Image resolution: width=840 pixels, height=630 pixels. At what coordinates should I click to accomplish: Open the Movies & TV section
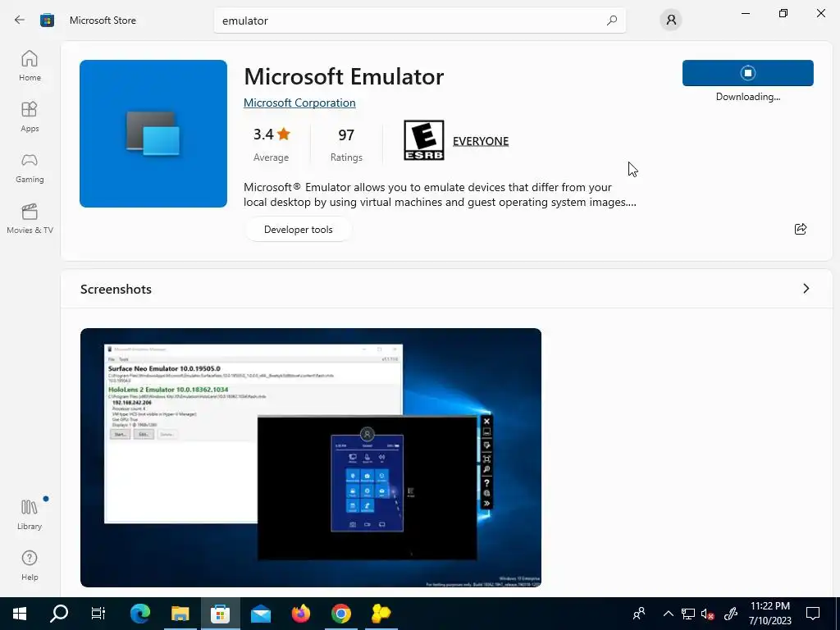[x=30, y=218]
